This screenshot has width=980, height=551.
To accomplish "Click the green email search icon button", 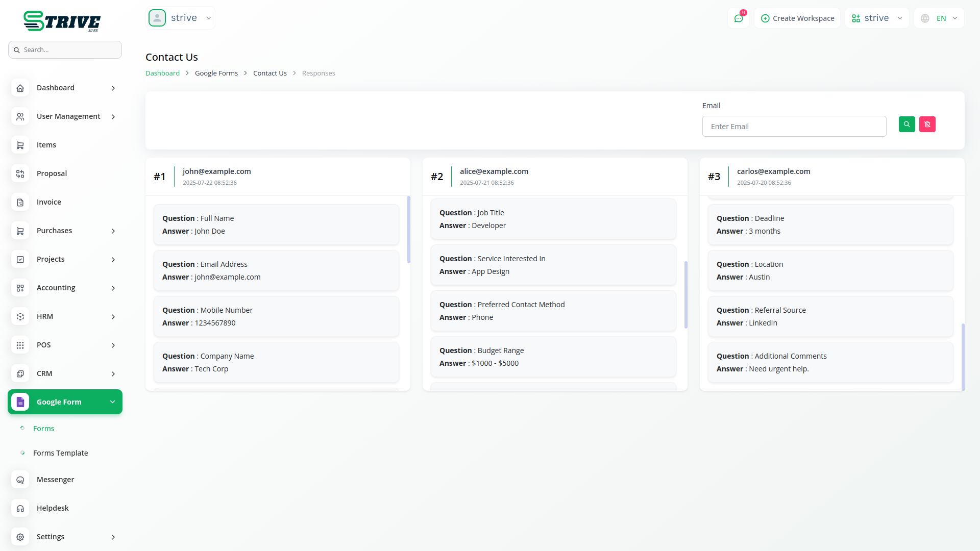I will pos(906,124).
